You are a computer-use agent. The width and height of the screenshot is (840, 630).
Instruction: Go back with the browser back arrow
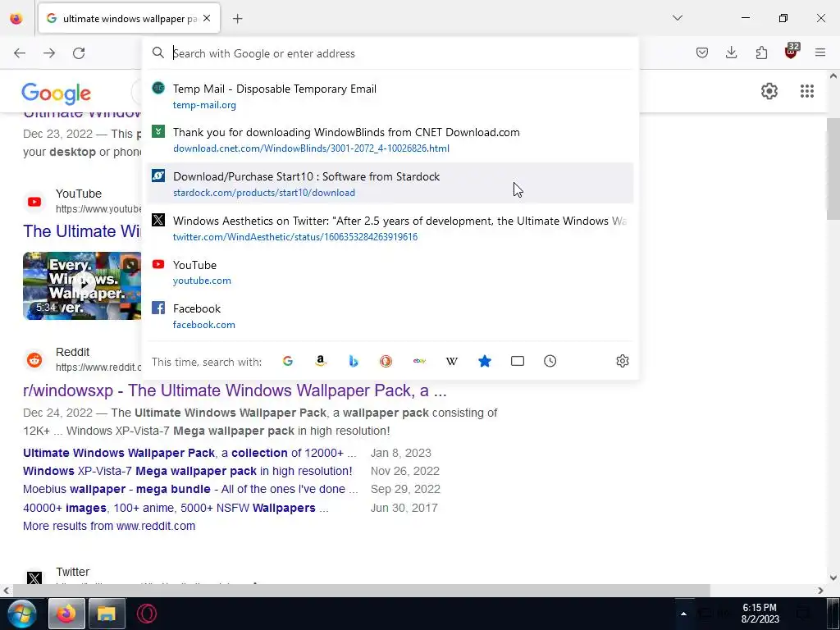[x=20, y=53]
